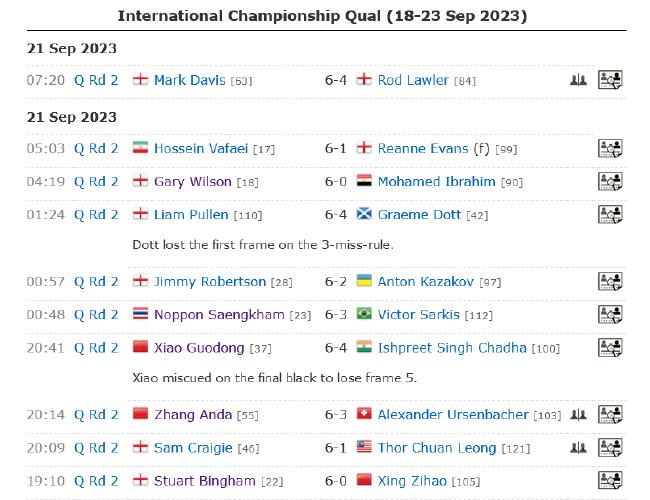This screenshot has height=500, width=650.
Task: Click head-to-head icon in Zhang Anda row
Action: pyautogui.click(x=578, y=414)
